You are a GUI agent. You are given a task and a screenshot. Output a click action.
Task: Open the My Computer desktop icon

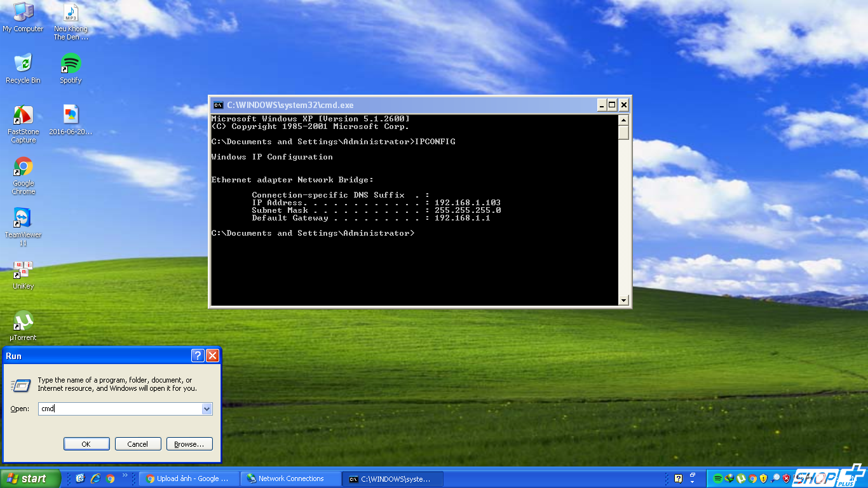pos(24,13)
